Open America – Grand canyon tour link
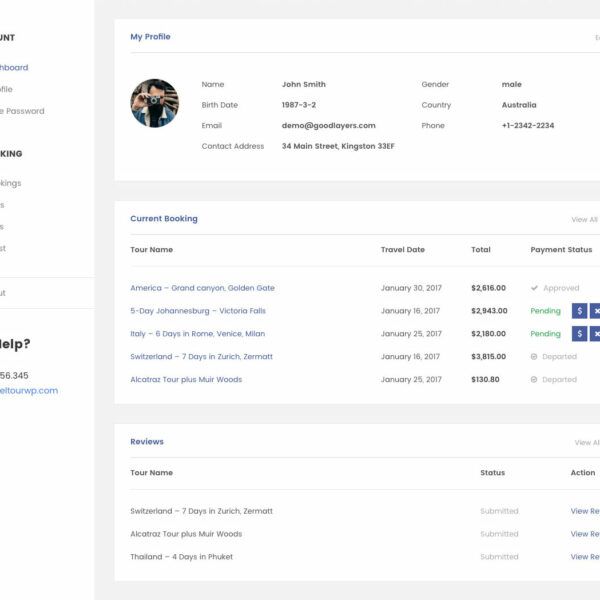The width and height of the screenshot is (600, 600). coord(202,288)
